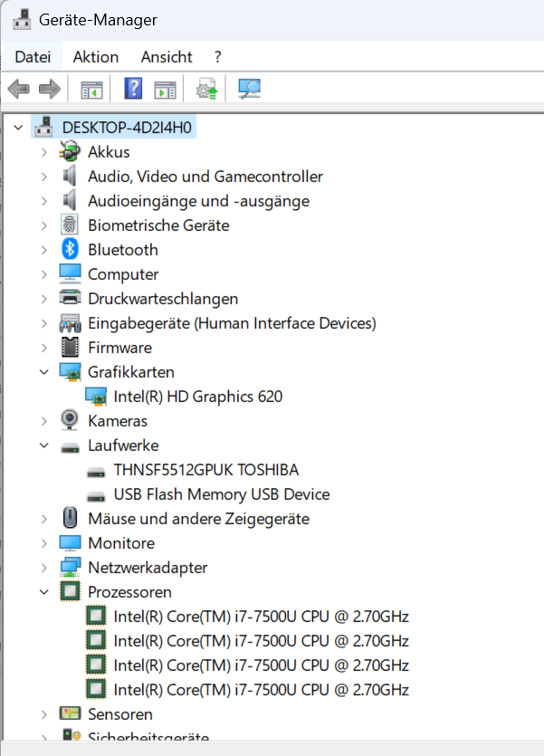
Task: Click the Audio, Video und Gamecontroller speaker icon
Action: [70, 176]
